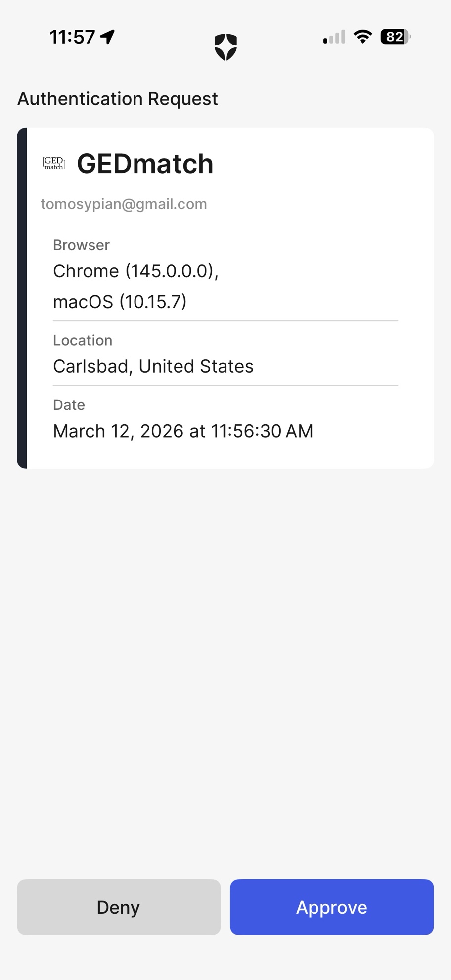Tap the Browser field label
Image resolution: width=451 pixels, height=980 pixels.
[x=81, y=245]
